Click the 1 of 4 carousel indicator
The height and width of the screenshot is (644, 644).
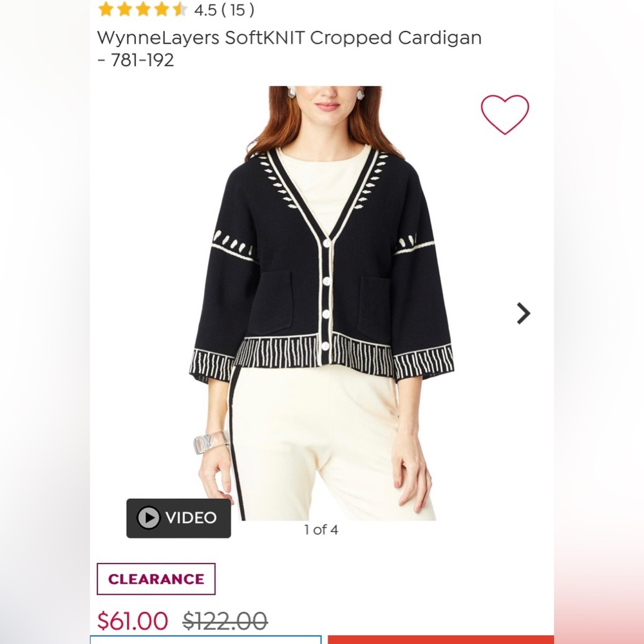(321, 531)
